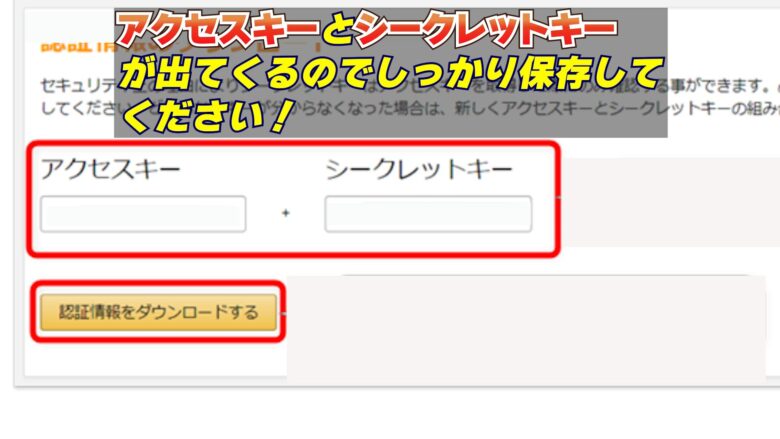Viewport: 780px width, 439px height.
Task: Click the partially hidden orange section heading
Action: pos(77,47)
